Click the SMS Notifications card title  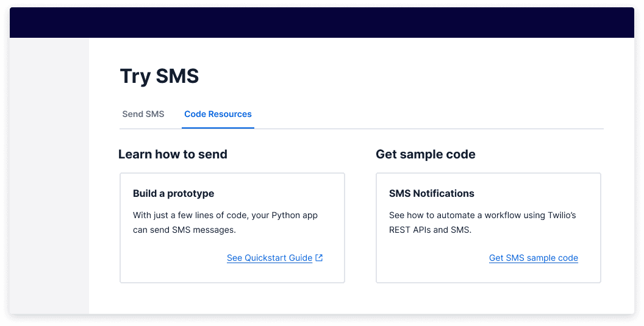click(x=431, y=194)
